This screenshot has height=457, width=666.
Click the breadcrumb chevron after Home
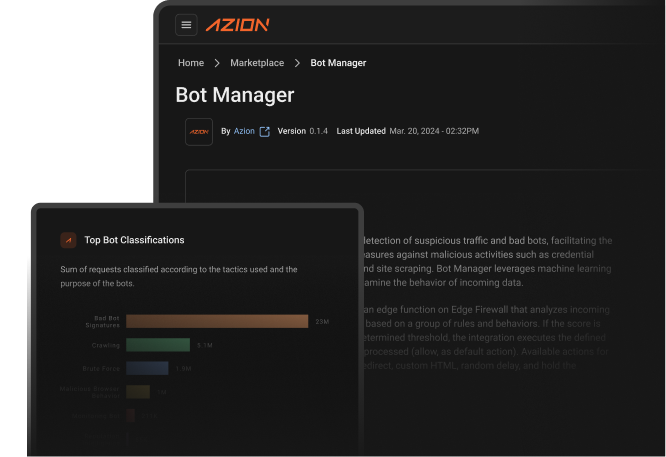tap(217, 63)
